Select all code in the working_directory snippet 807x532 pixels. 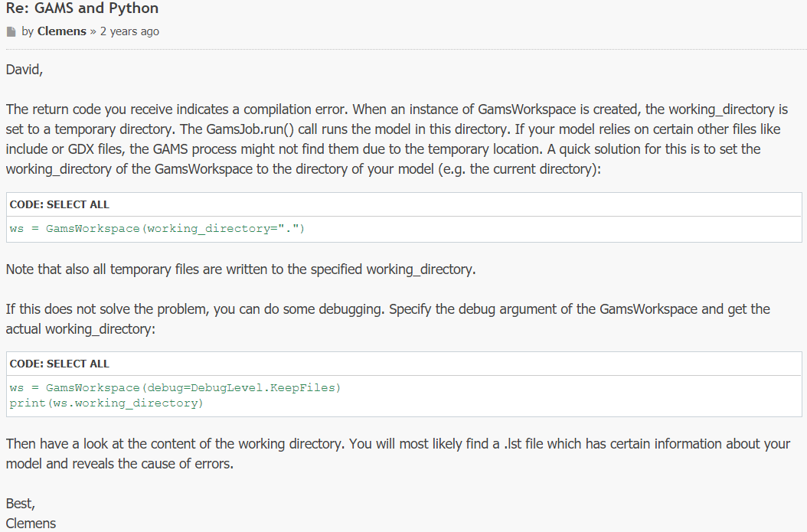(x=78, y=204)
